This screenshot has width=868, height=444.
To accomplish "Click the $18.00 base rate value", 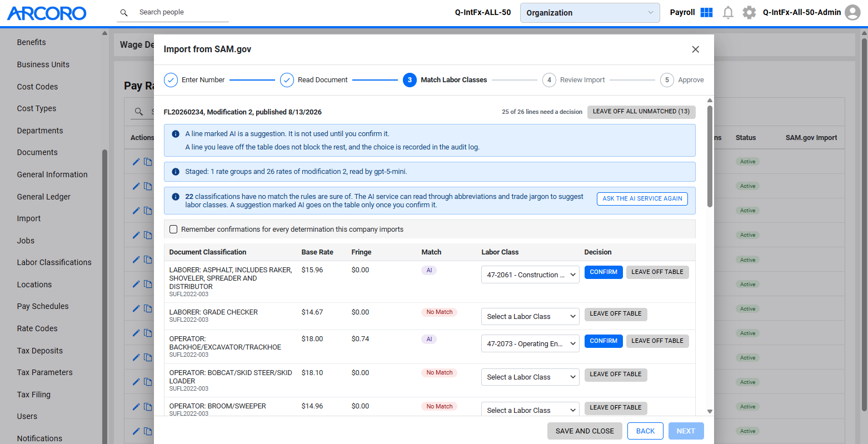I will tap(312, 339).
